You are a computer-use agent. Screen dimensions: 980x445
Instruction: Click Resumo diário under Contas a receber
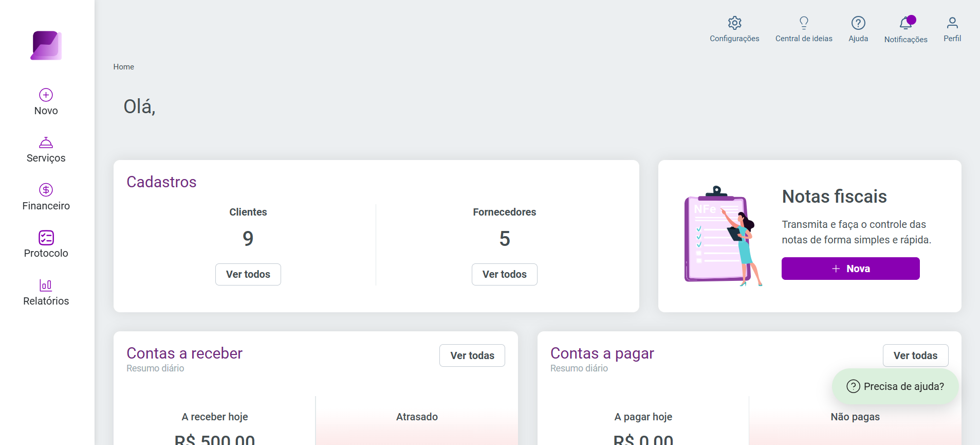155,368
